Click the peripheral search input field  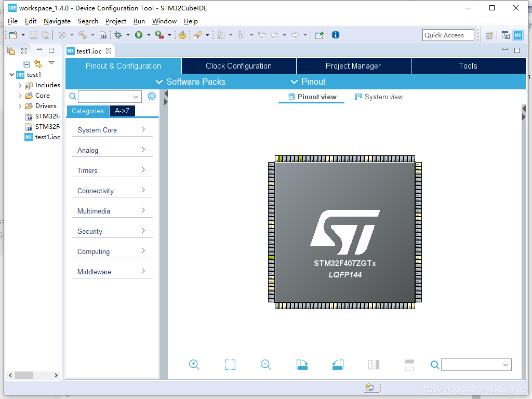point(110,96)
